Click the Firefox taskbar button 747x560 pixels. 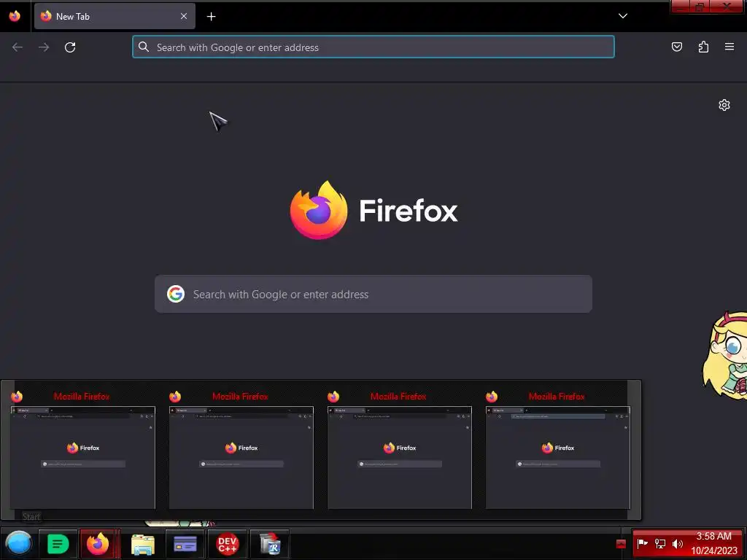pos(98,543)
